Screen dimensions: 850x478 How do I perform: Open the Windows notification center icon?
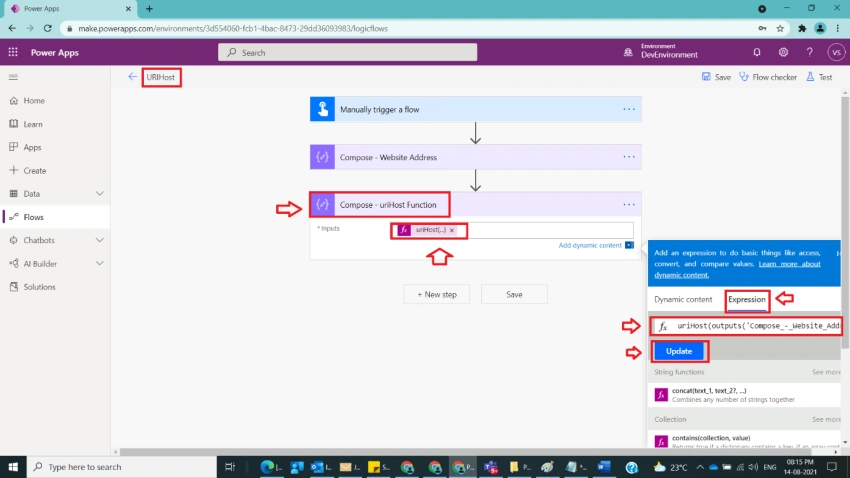pyautogui.click(x=832, y=467)
